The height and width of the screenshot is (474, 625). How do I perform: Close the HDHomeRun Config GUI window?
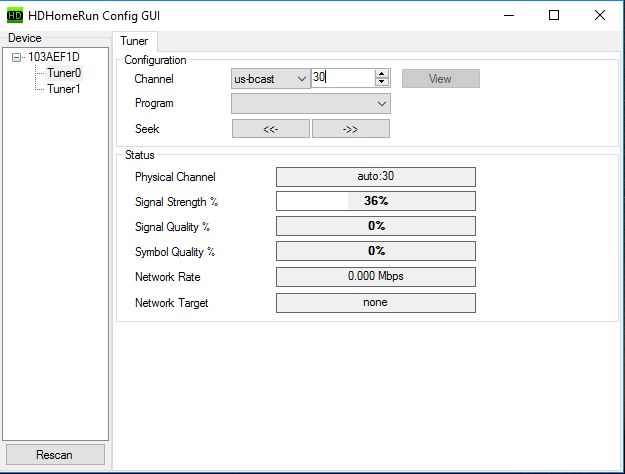599,16
